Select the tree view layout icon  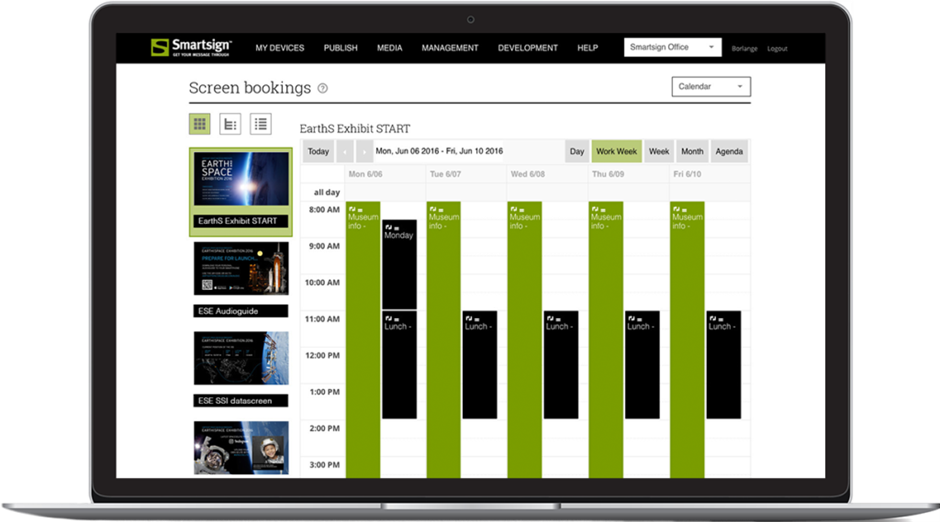(x=230, y=124)
